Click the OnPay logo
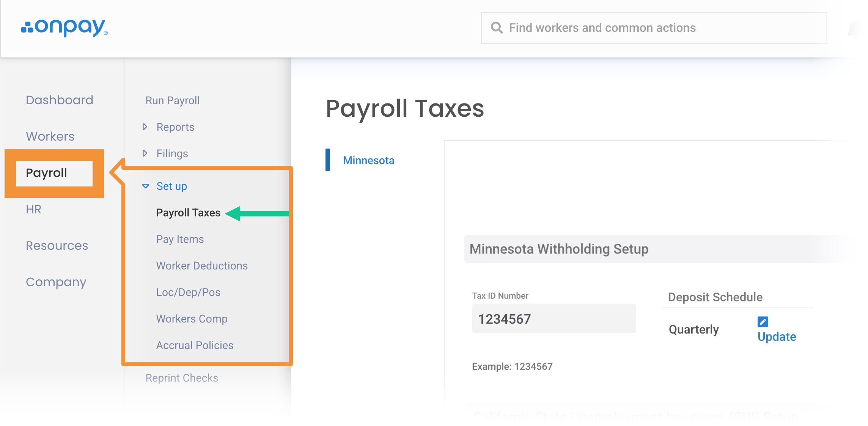Screen dimensions: 868x426 point(64,27)
